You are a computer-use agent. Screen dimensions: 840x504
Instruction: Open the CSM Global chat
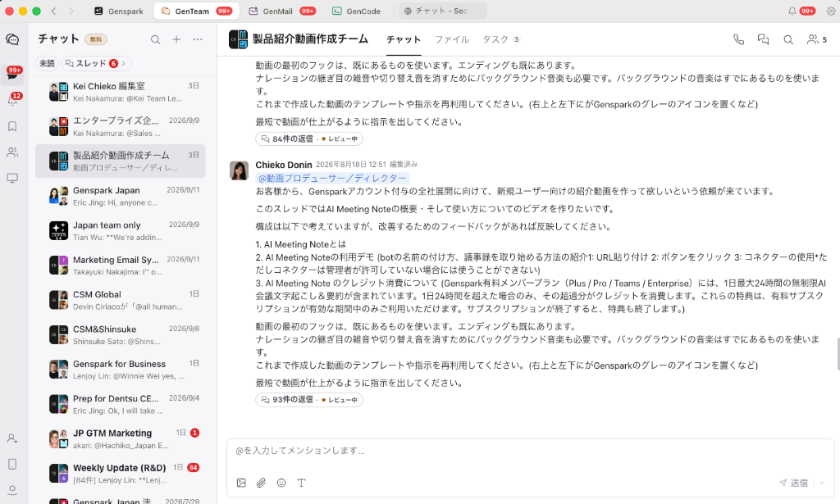tap(120, 300)
